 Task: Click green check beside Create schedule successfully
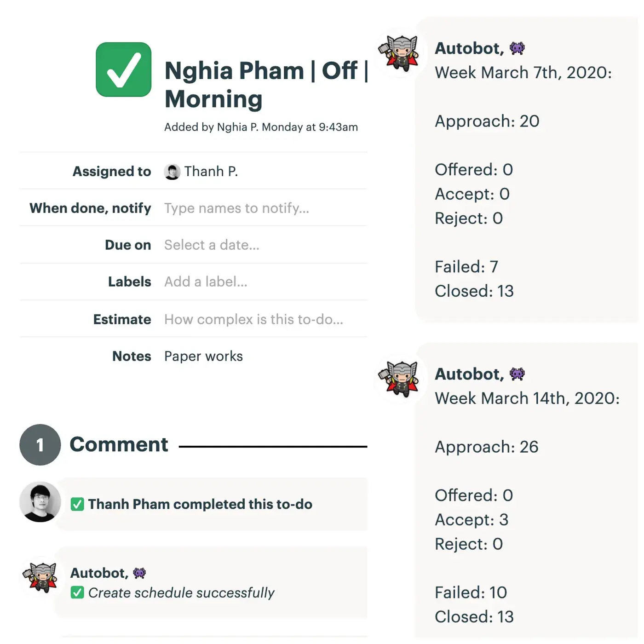[77, 592]
